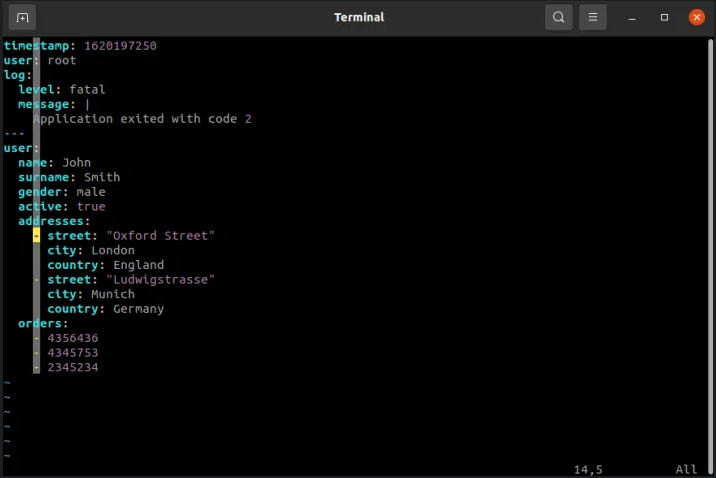Click the 'gender' key
This screenshot has height=478, width=716.
click(x=40, y=192)
